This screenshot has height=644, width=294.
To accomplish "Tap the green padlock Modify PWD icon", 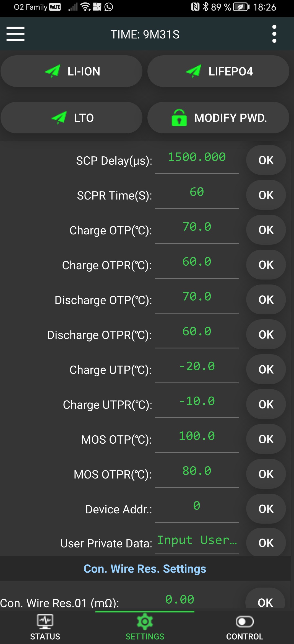I will (179, 118).
